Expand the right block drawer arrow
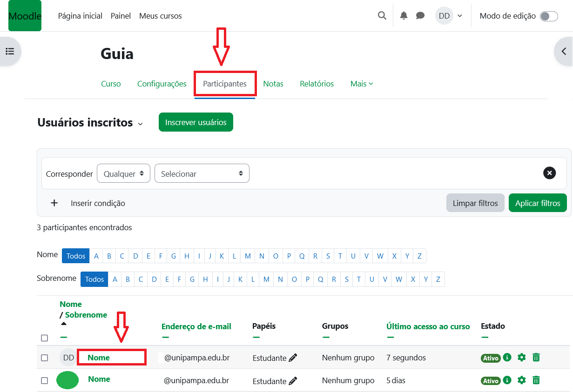This screenshot has height=392, width=573. 564,51
